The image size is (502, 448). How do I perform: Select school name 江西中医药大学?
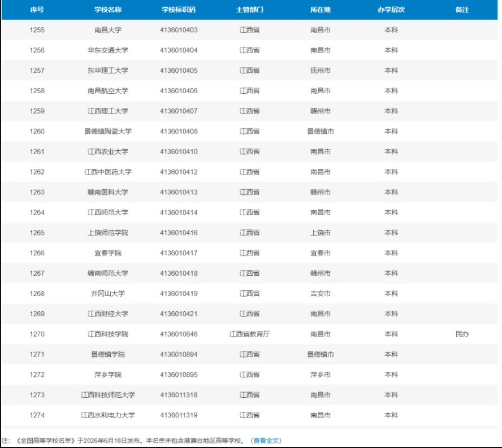(108, 172)
